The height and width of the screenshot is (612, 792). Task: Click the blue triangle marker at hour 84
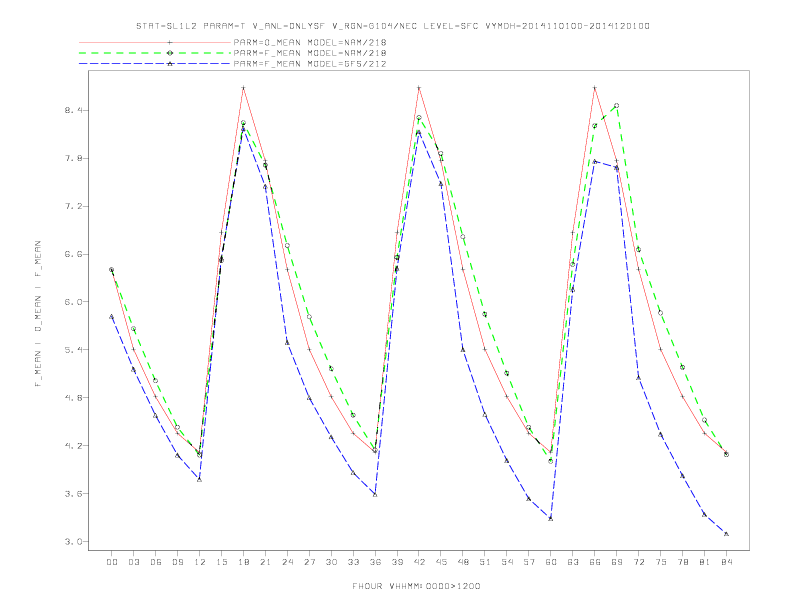pyautogui.click(x=726, y=534)
